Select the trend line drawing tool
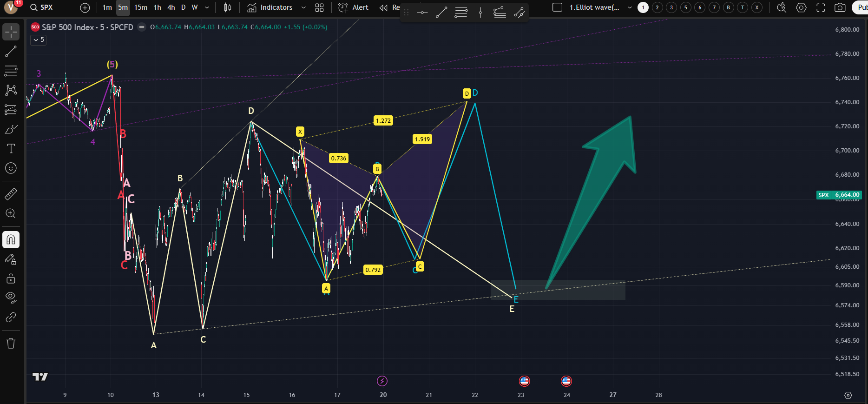 (11, 52)
